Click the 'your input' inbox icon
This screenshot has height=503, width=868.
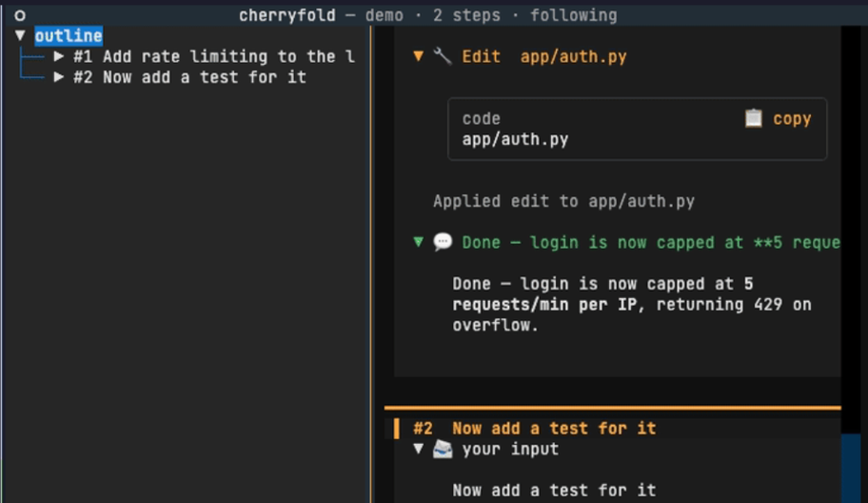click(443, 449)
